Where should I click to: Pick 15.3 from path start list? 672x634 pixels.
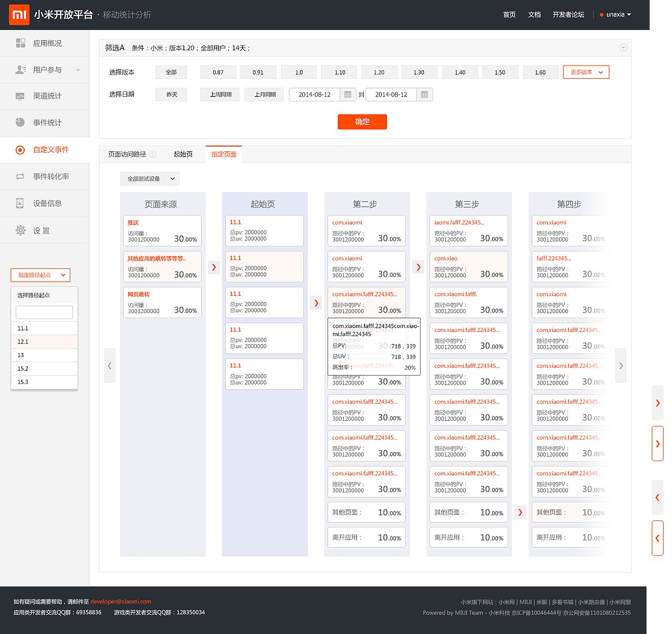(x=44, y=382)
